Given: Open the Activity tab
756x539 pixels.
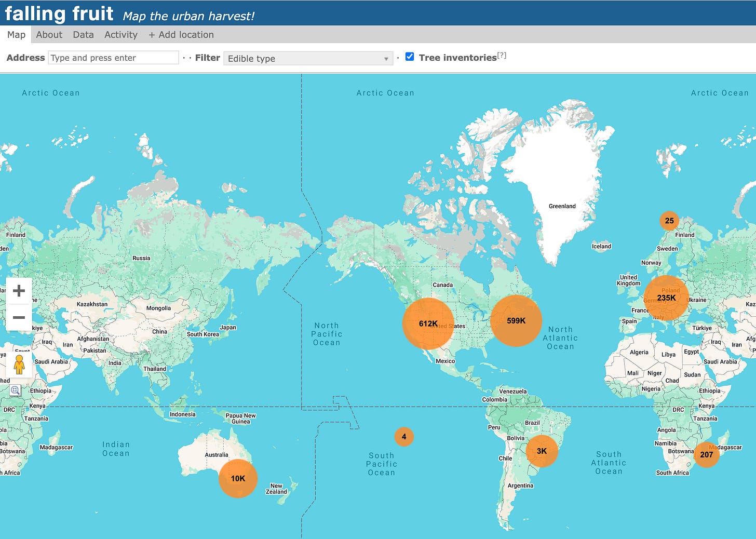Looking at the screenshot, I should (121, 34).
